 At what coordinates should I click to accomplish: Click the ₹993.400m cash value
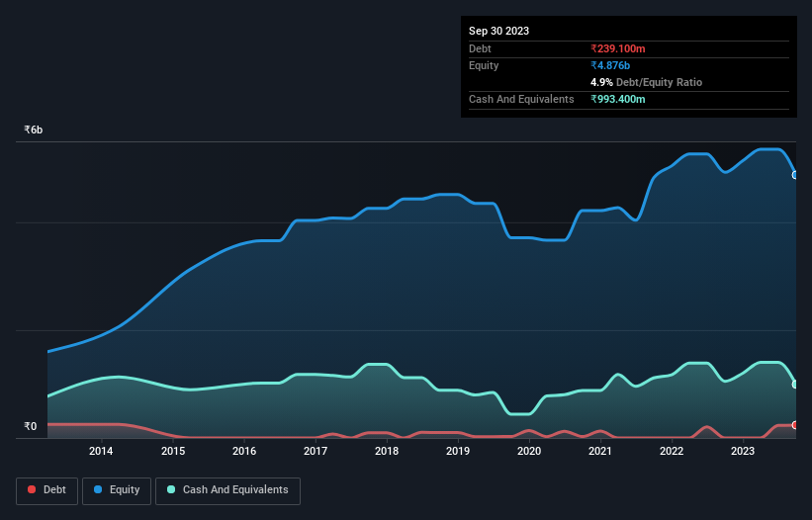click(x=618, y=99)
